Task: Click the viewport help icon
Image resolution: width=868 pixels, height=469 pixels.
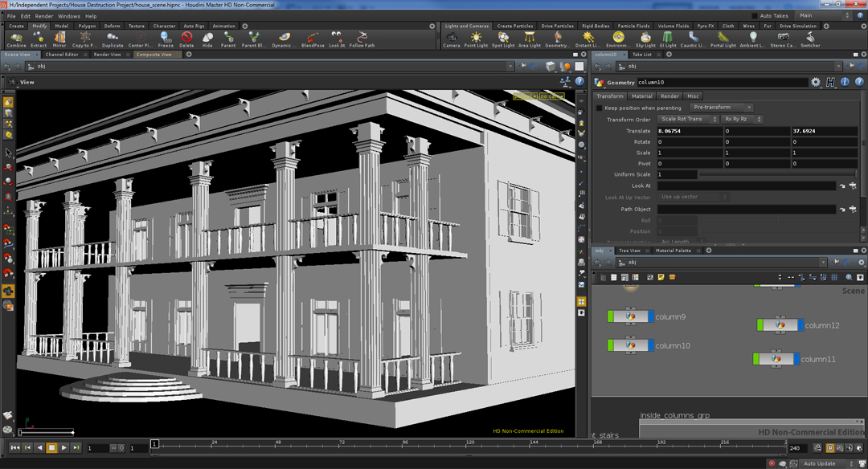Action: click(x=579, y=81)
